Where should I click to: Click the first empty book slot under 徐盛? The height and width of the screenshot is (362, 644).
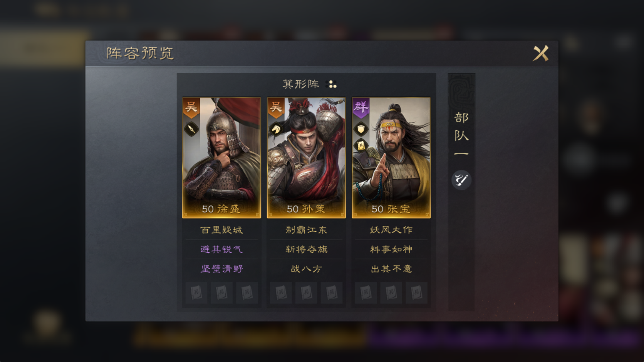tap(196, 293)
